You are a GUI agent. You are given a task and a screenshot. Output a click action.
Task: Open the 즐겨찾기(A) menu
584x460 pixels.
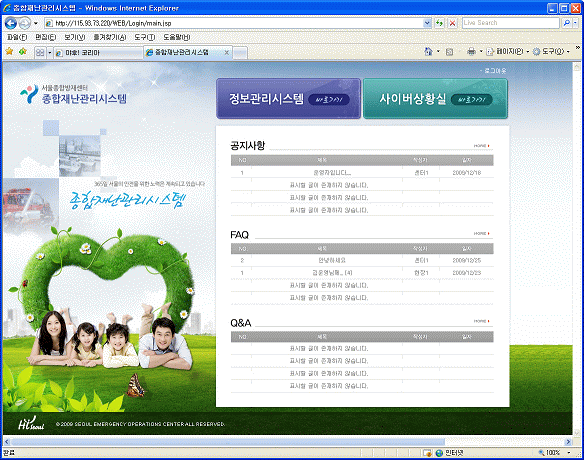point(110,37)
